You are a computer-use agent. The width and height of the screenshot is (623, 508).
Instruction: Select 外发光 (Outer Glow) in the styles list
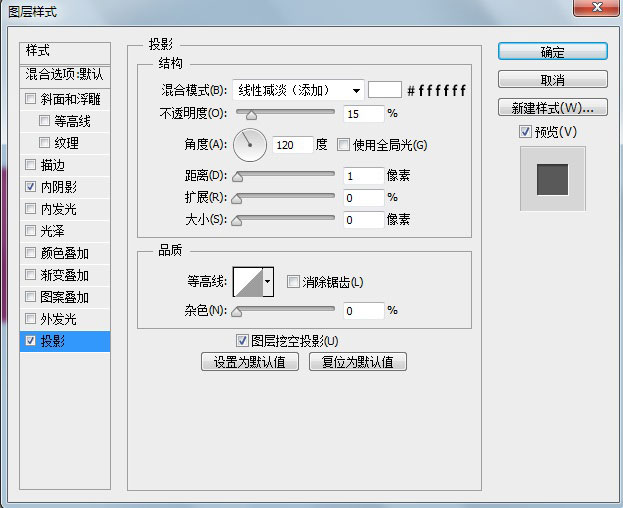click(x=58, y=319)
